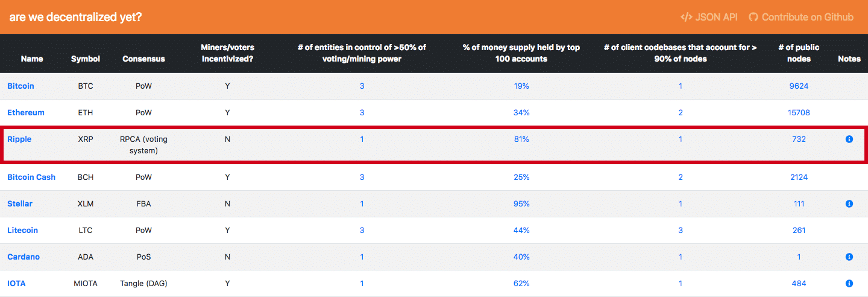Select the PoS consensus cell for Cardano
The image size is (868, 297).
point(143,257)
